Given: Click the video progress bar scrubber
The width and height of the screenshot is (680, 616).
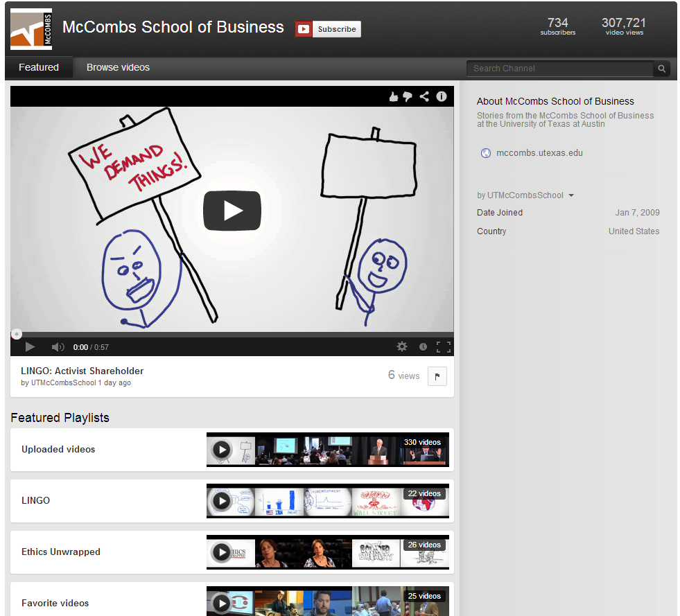Looking at the screenshot, I should pos(17,334).
